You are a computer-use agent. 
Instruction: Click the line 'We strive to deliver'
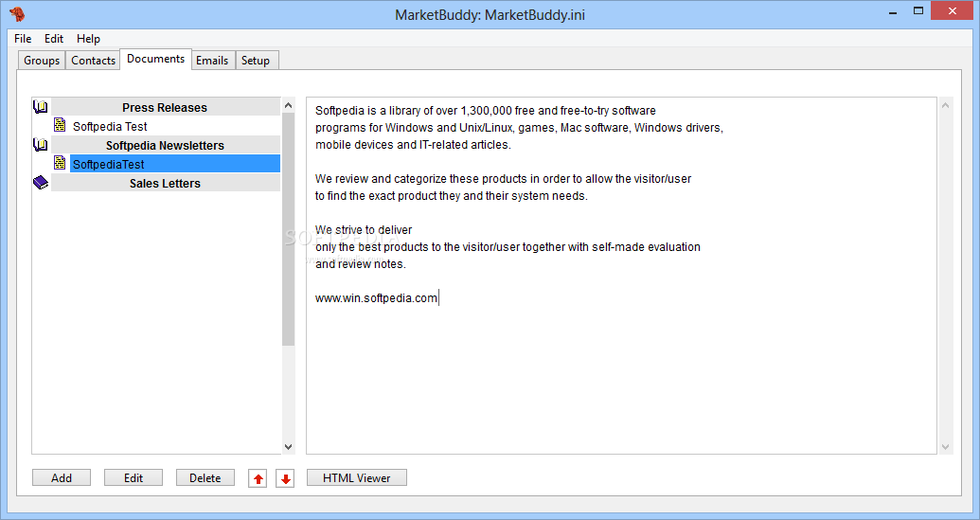364,230
